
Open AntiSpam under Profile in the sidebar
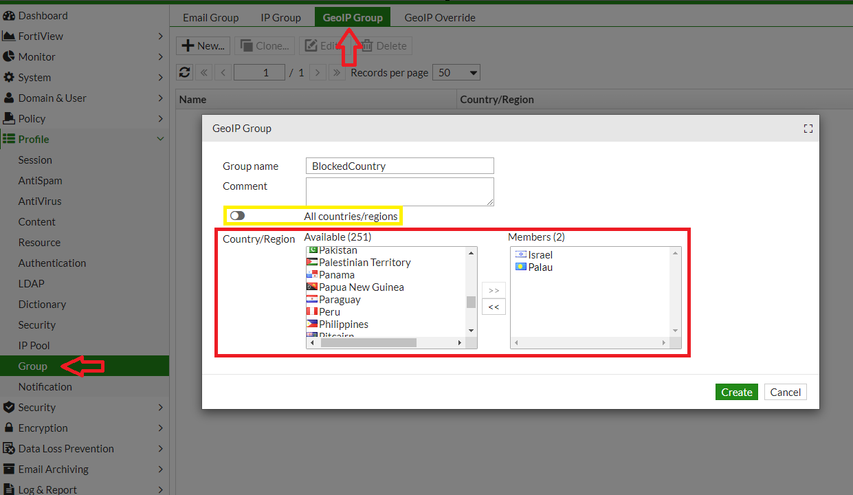tap(40, 181)
